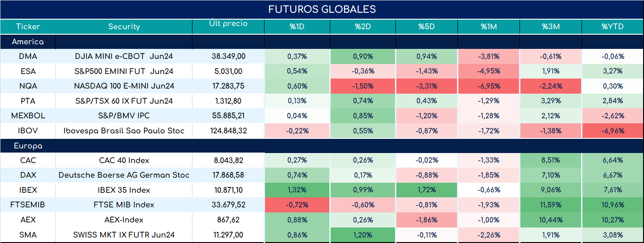This screenshot has height=243, width=644.
Task: Click the NQA %1M value -6,95%
Action: point(489,86)
